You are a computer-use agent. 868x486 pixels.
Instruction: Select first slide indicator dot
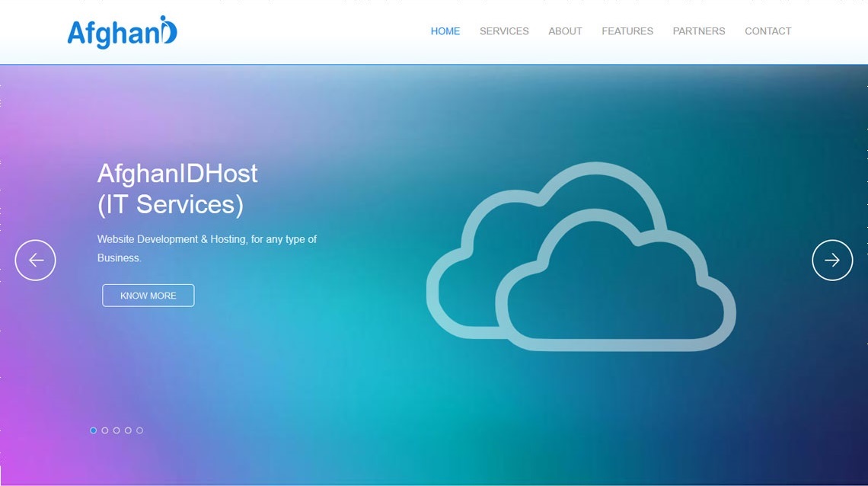pyautogui.click(x=93, y=430)
